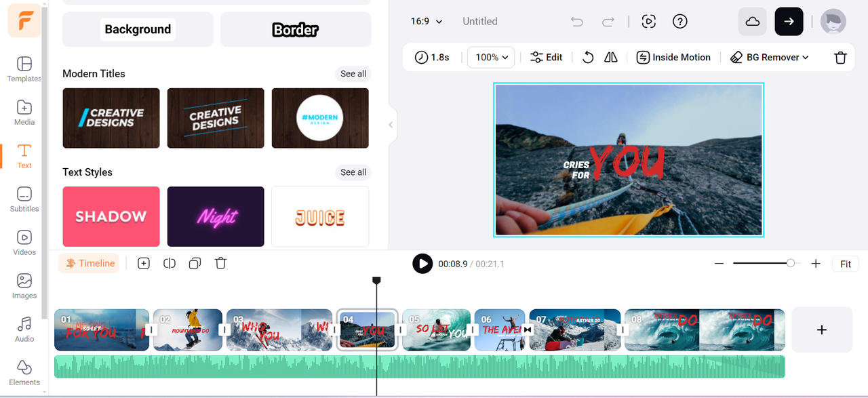Pick the tilted Creative Designs title thumbnail

point(216,118)
